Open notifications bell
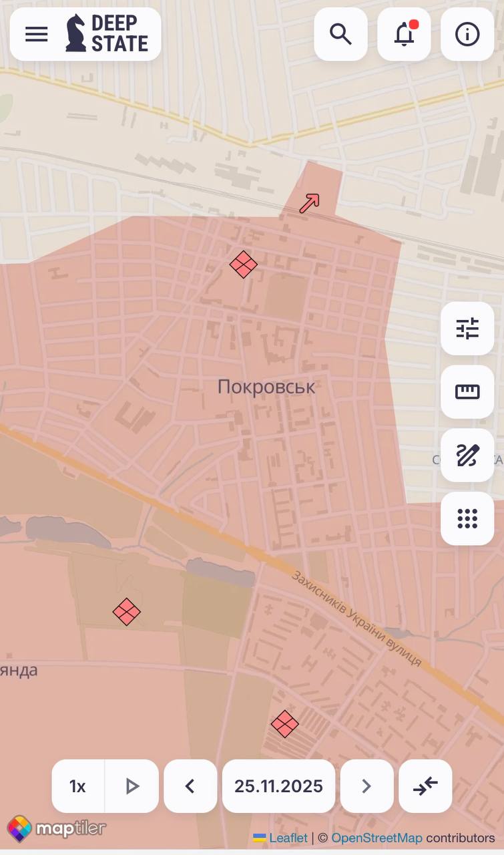 pos(404,34)
